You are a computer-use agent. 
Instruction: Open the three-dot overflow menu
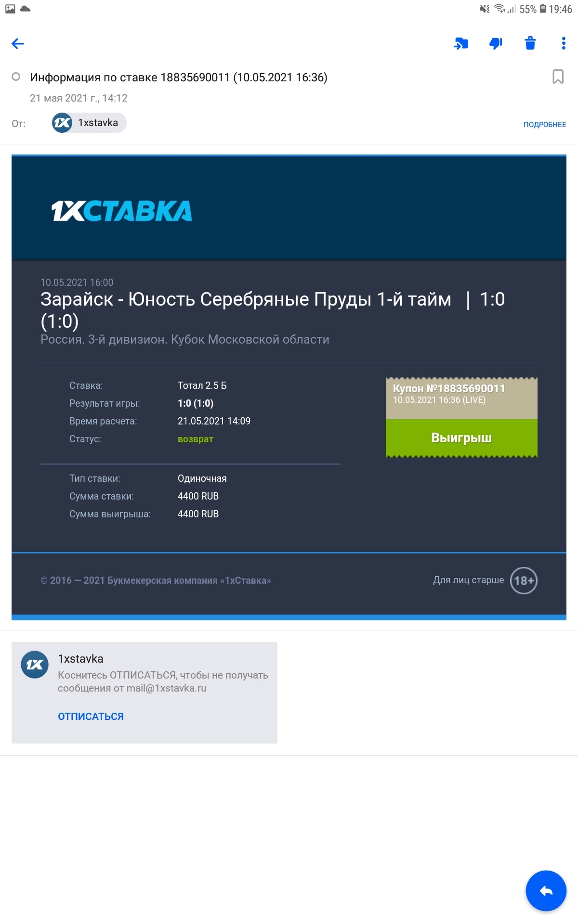564,43
